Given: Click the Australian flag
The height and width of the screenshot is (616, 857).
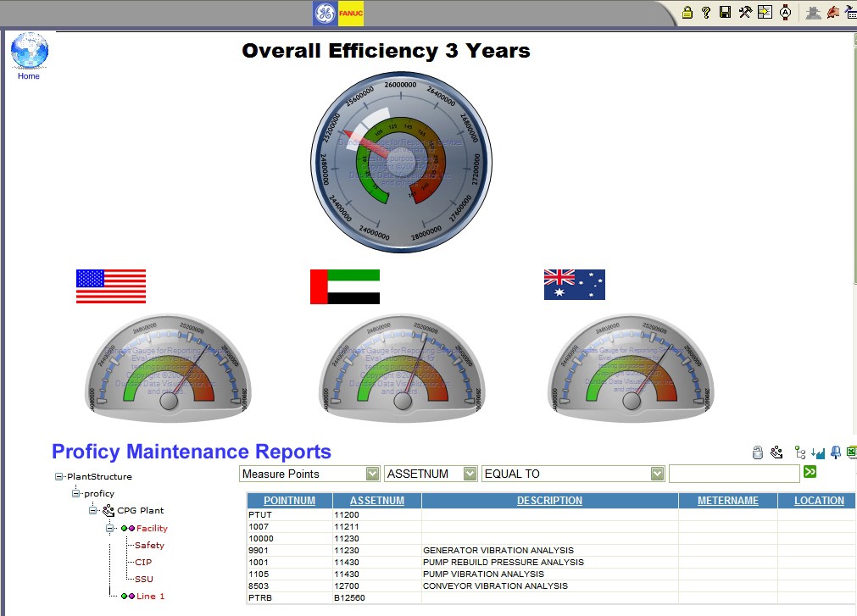Looking at the screenshot, I should click(x=575, y=285).
